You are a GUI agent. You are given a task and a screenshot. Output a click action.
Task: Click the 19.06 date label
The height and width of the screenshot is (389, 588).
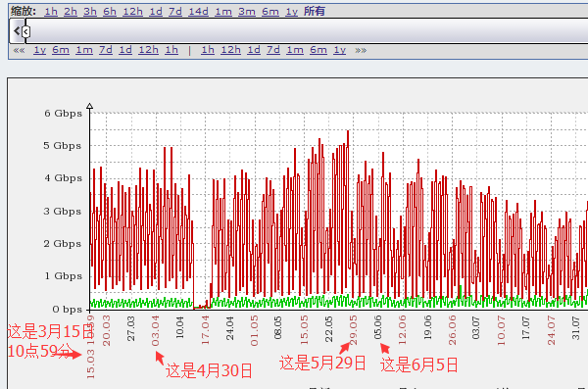(x=427, y=328)
